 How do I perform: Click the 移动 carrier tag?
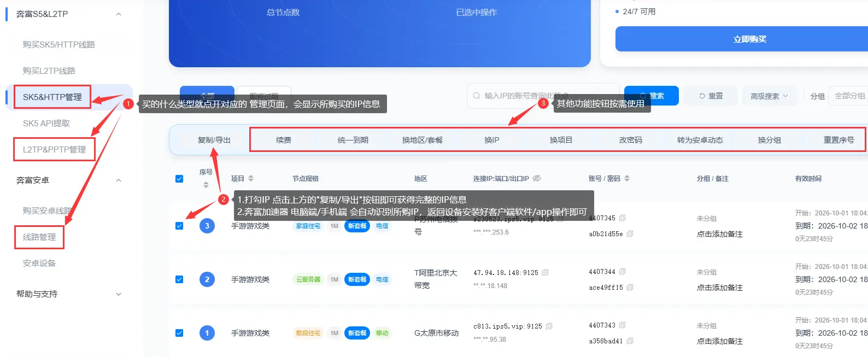tap(382, 333)
